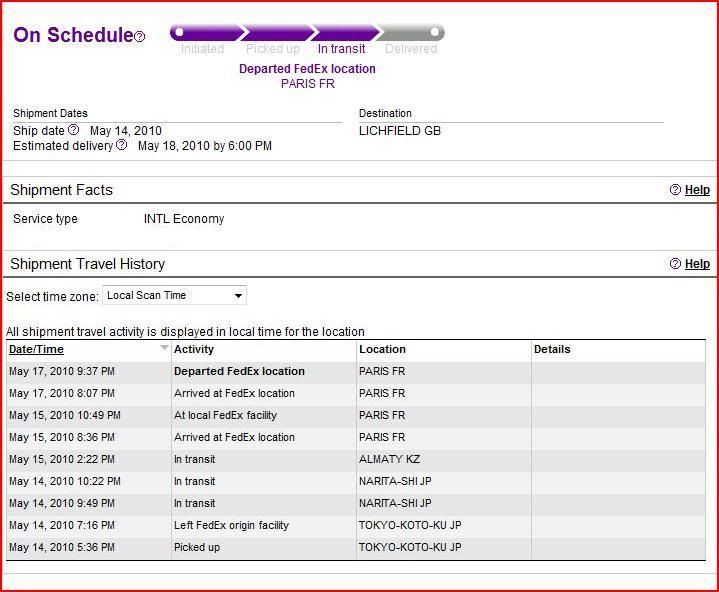
Task: Click the Ship date question mark icon
Action: coord(73,130)
